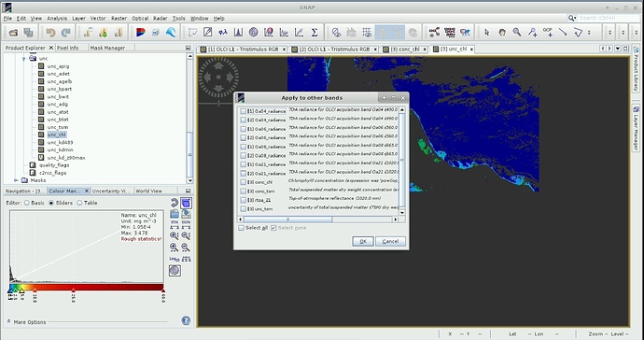Click Export colour palette save icon
Screen dimensions: 644x340
click(x=186, y=214)
